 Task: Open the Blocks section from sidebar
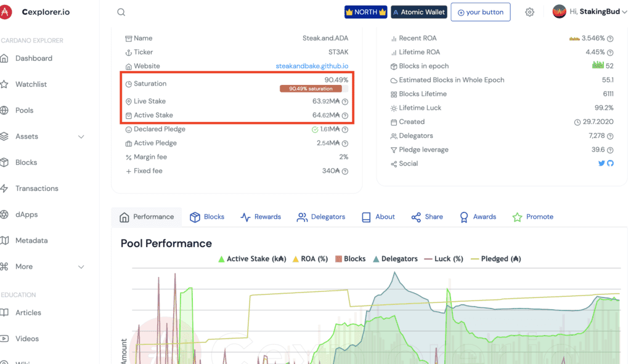[x=27, y=162]
